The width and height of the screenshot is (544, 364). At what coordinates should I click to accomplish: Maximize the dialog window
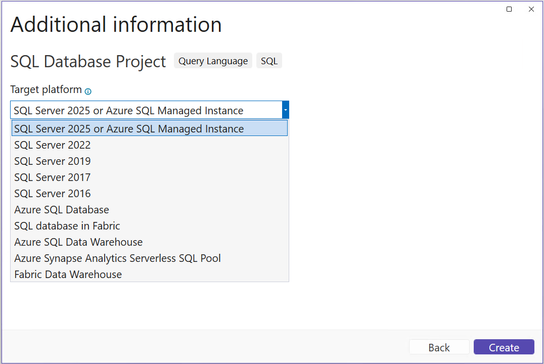coord(509,9)
